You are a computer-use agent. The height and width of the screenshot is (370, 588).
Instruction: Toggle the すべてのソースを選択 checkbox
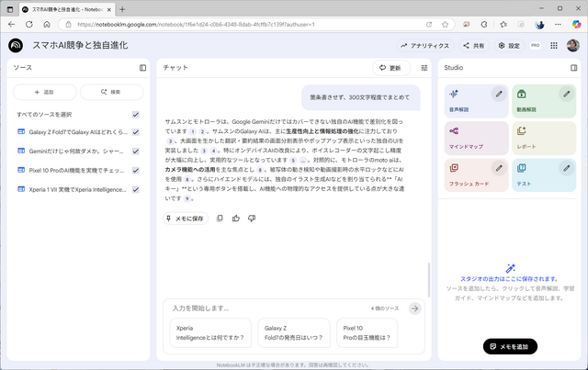pos(136,115)
